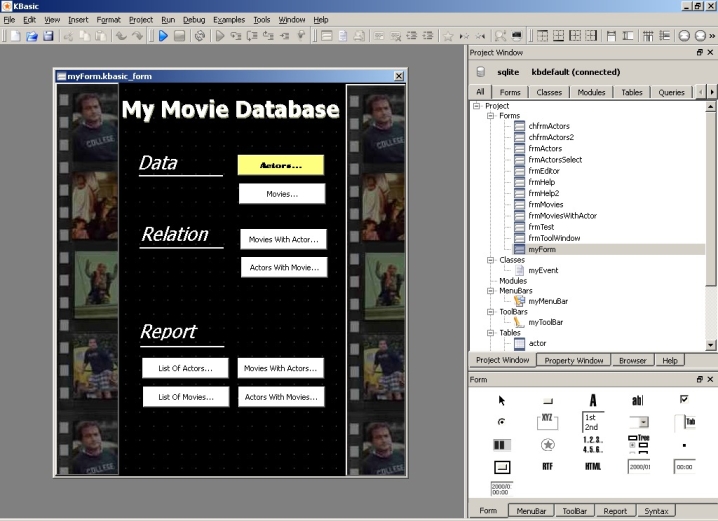Select the CheckBox control in toolbox

[684, 399]
